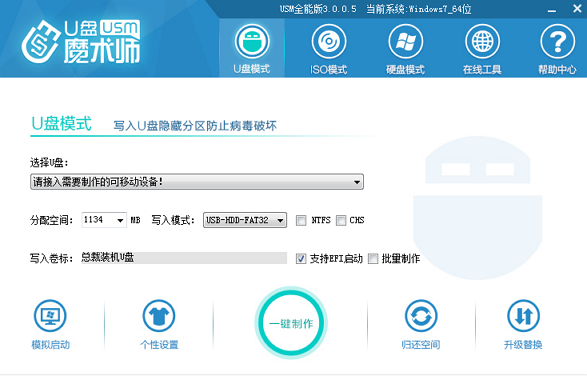Screen dimensions: 587x380
Task: Expand the 选择U盘 device dropdown
Action: pyautogui.click(x=197, y=182)
